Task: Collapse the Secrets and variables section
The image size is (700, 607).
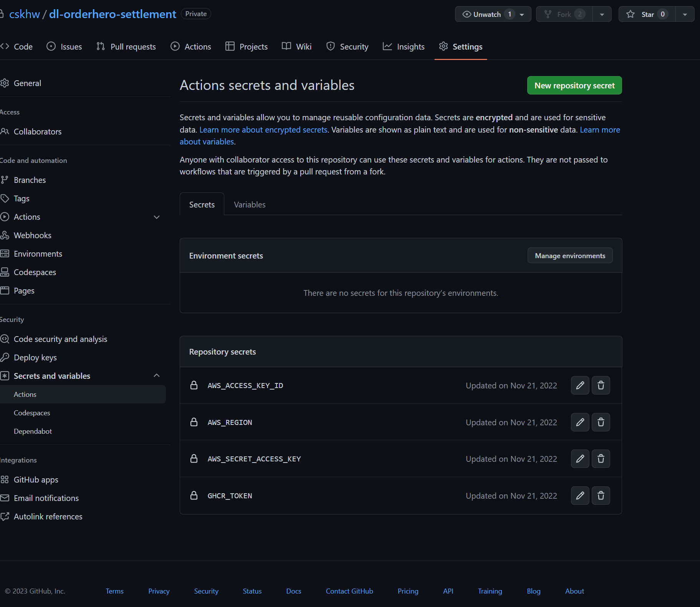Action: click(157, 375)
